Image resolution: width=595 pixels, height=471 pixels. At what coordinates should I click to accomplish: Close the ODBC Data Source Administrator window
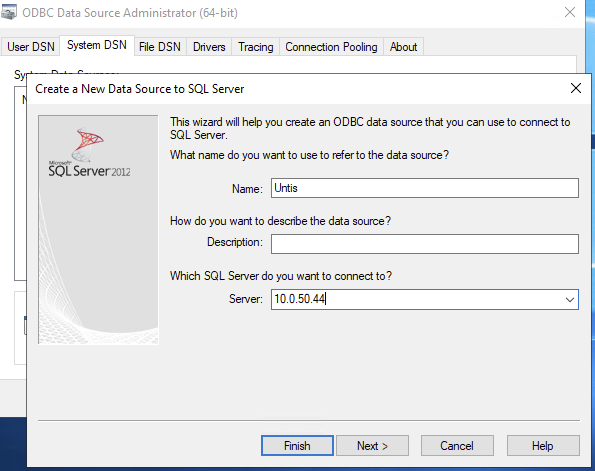click(x=570, y=12)
